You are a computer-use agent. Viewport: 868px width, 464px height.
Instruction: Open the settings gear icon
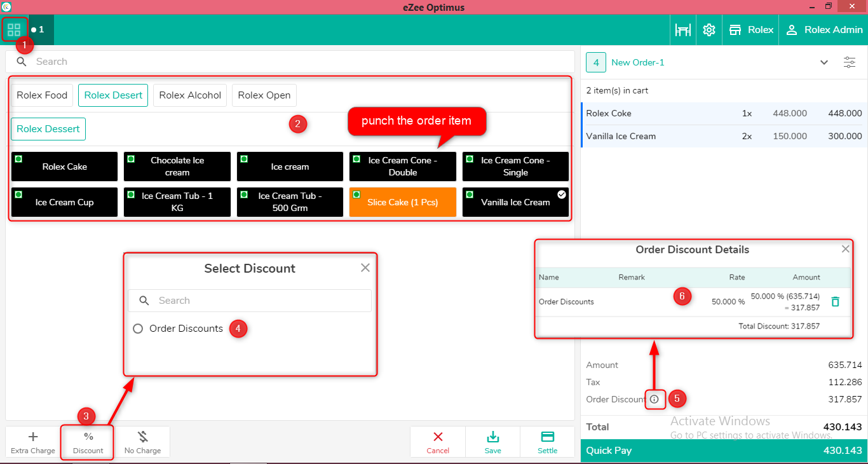[x=709, y=30]
